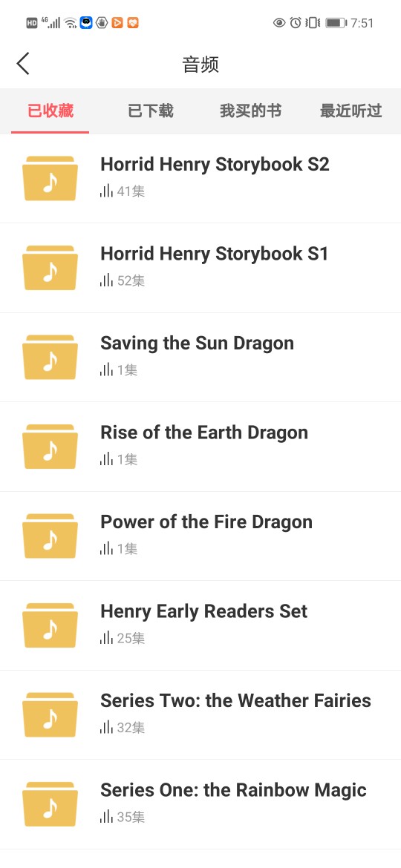
Task: Tap Henry Early Readers Set folder icon
Action: tap(50, 625)
